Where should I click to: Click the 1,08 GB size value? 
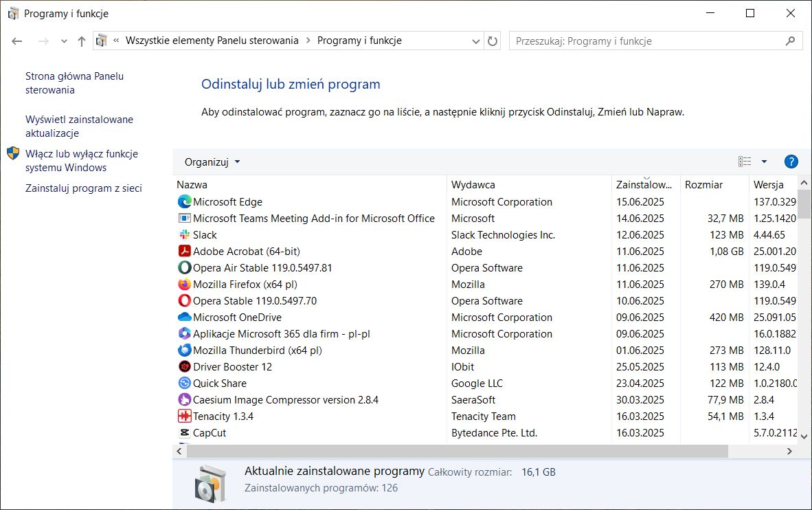coord(727,252)
